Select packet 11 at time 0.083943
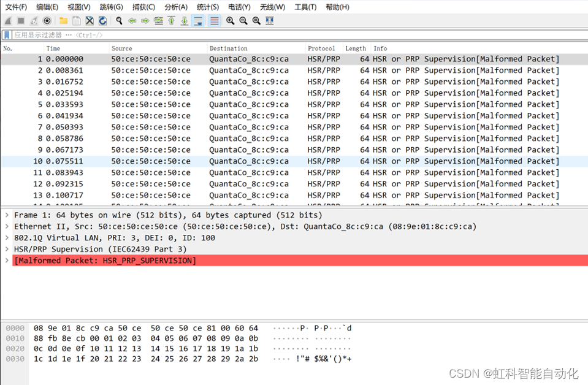The image size is (588, 385). 294,173
